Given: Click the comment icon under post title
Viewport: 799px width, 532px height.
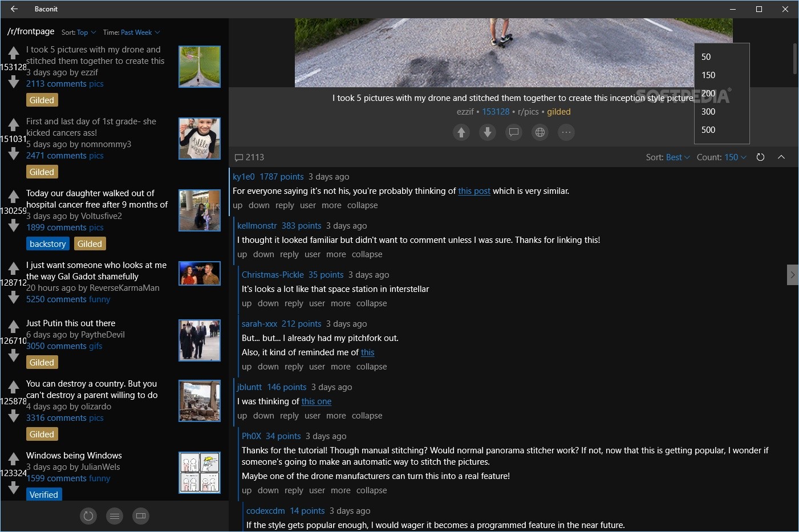Looking at the screenshot, I should point(514,132).
